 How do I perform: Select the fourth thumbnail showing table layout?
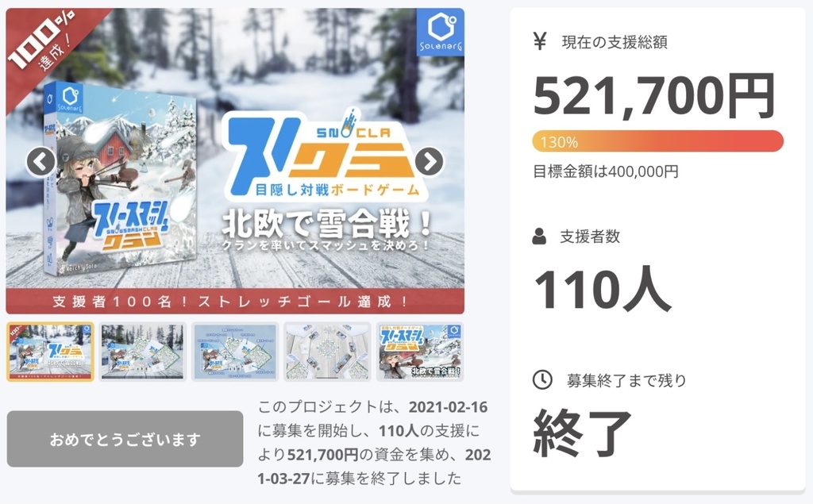click(x=327, y=352)
